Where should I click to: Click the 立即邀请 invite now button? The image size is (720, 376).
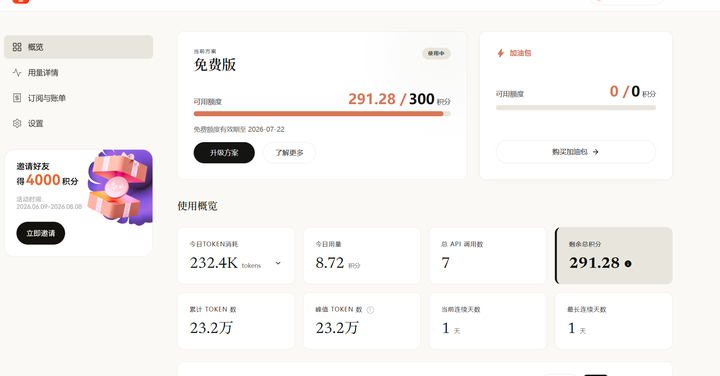pos(41,233)
